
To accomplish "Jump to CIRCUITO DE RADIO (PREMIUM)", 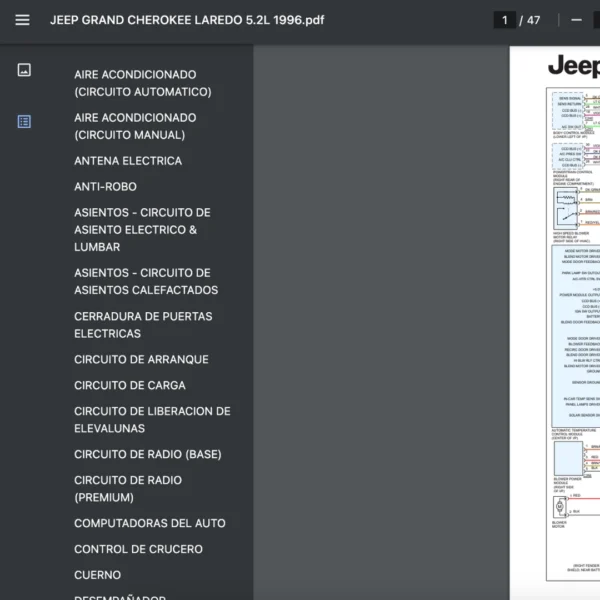I will [128, 488].
